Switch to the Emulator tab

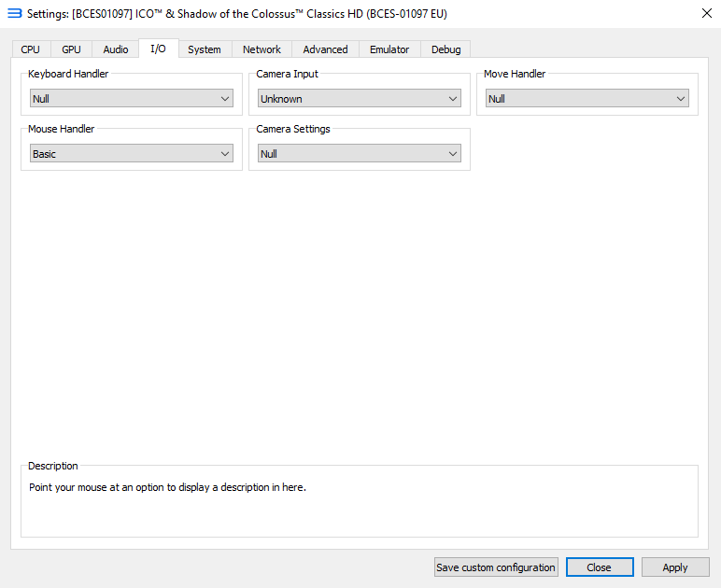(389, 49)
